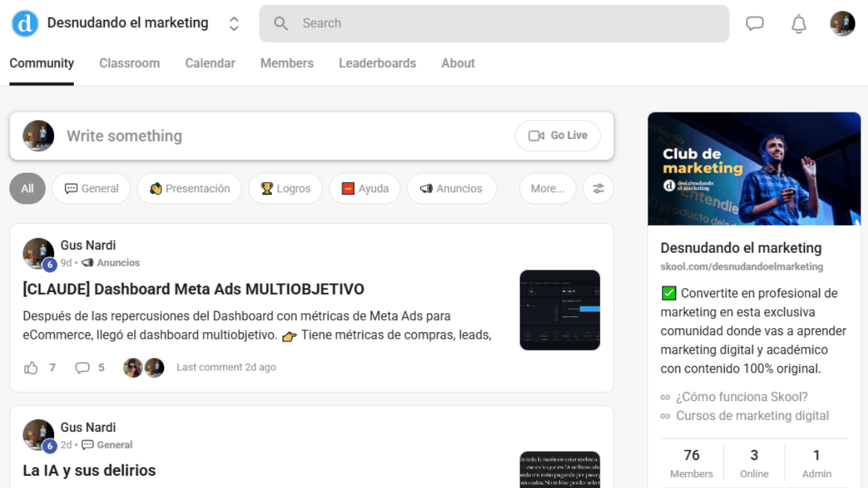The height and width of the screenshot is (488, 868).
Task: Filter posts by Anuncios category
Action: [x=452, y=188]
